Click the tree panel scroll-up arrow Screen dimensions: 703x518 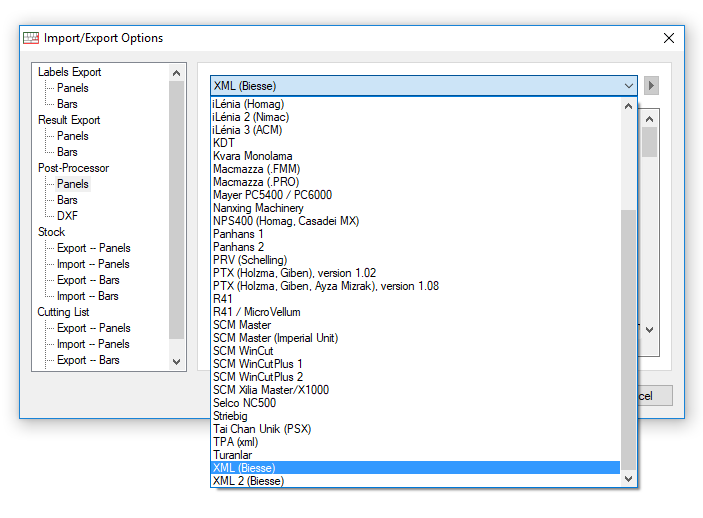pos(177,73)
